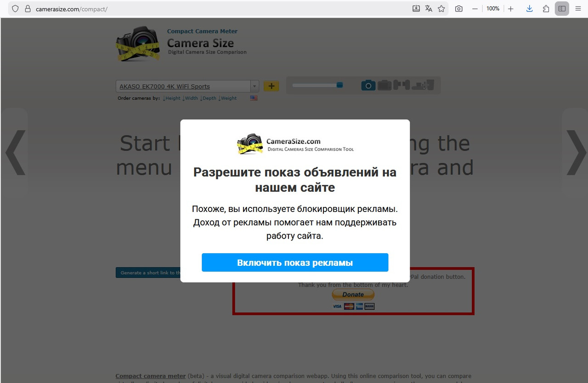Click the PayPal Donate button

[353, 294]
